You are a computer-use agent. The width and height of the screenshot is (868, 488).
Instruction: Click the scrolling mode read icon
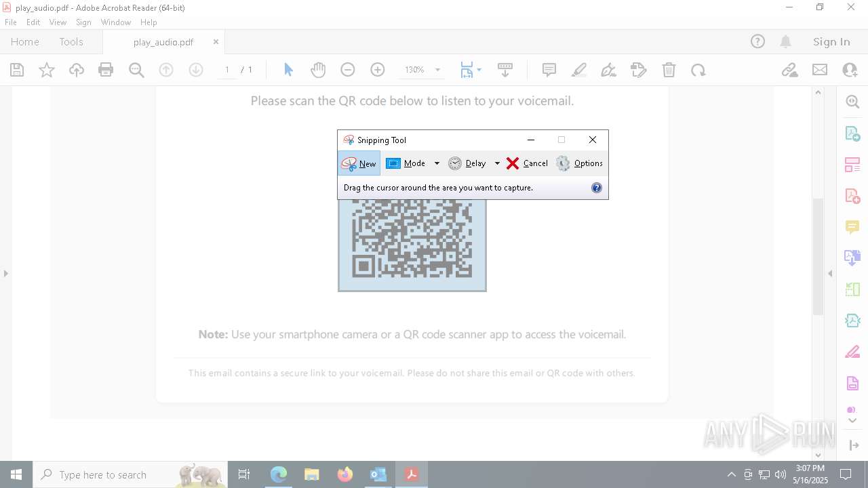(505, 70)
